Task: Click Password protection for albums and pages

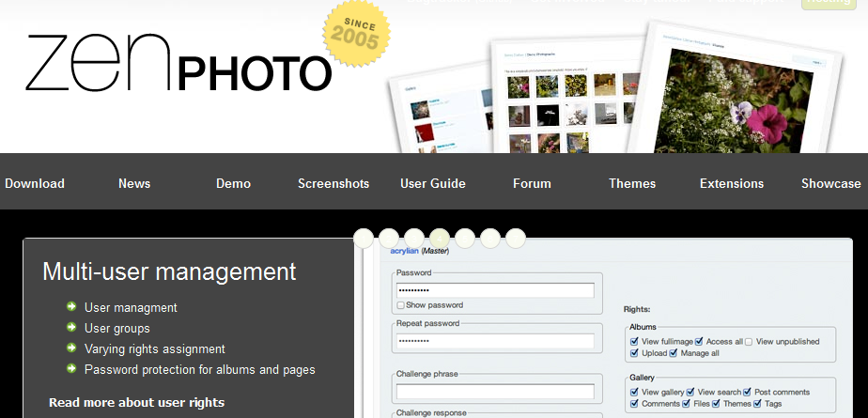Action: pyautogui.click(x=200, y=369)
